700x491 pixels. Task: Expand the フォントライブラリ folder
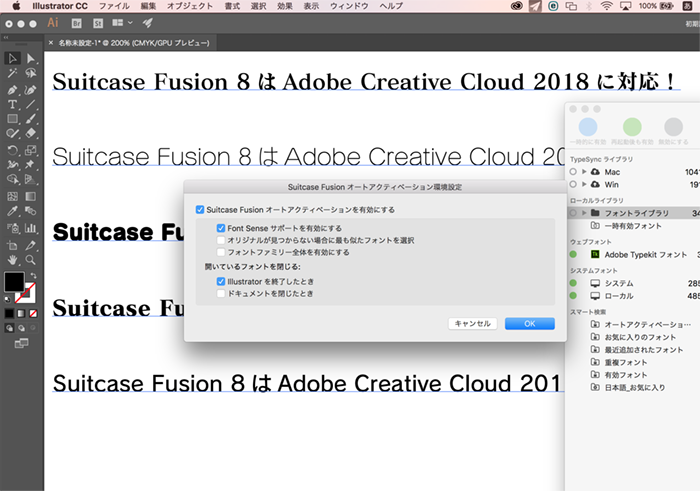pyautogui.click(x=584, y=213)
